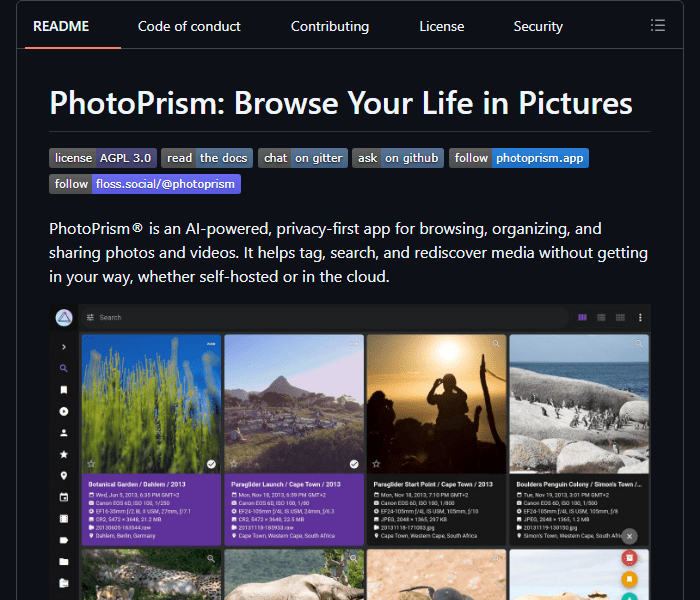Open the cheetah photo thumbnail
Viewport: 700px width, 600px height.
point(151,575)
